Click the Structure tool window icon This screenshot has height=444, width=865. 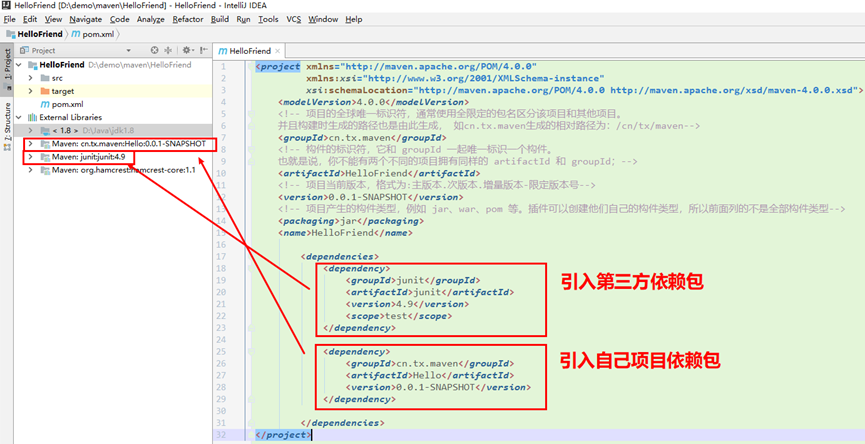coord(7,147)
